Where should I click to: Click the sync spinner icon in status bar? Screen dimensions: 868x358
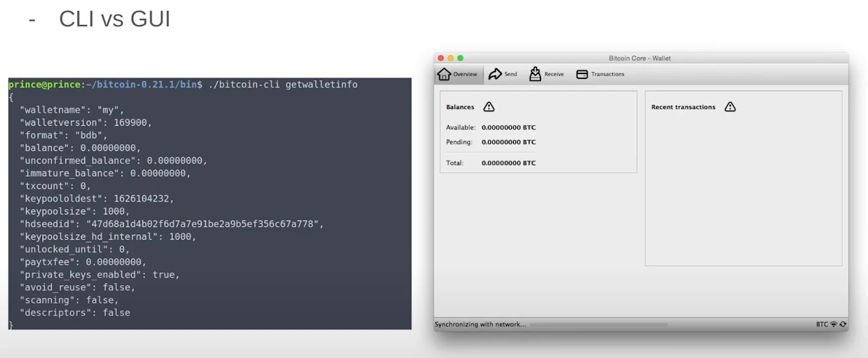[x=843, y=324]
